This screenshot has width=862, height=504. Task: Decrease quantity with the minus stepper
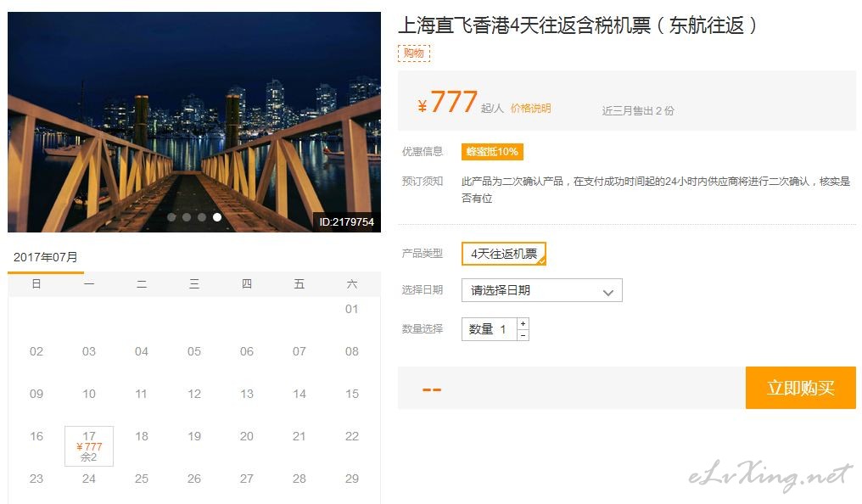pos(523,334)
